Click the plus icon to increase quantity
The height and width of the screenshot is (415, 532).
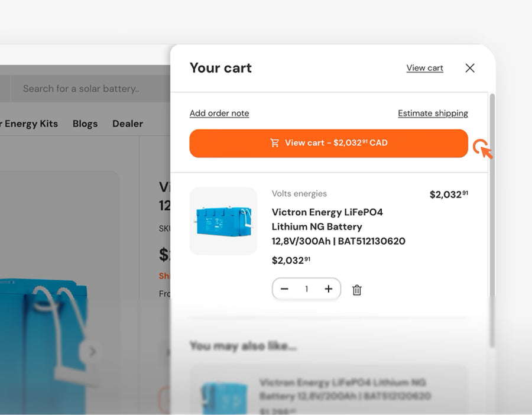pyautogui.click(x=329, y=289)
